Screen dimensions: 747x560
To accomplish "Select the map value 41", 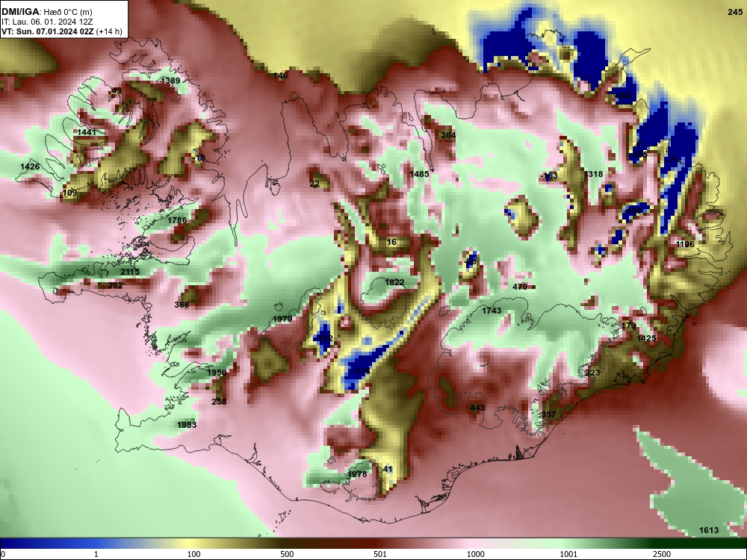I will [x=388, y=470].
